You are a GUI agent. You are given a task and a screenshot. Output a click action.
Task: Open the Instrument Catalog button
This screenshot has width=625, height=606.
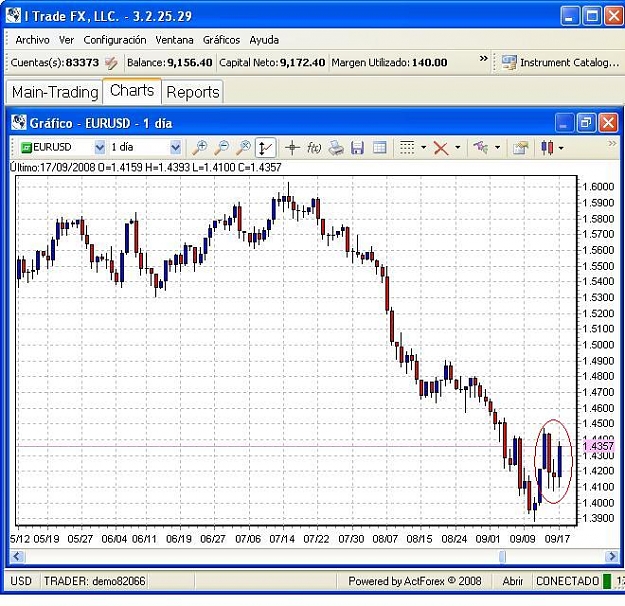click(x=560, y=63)
